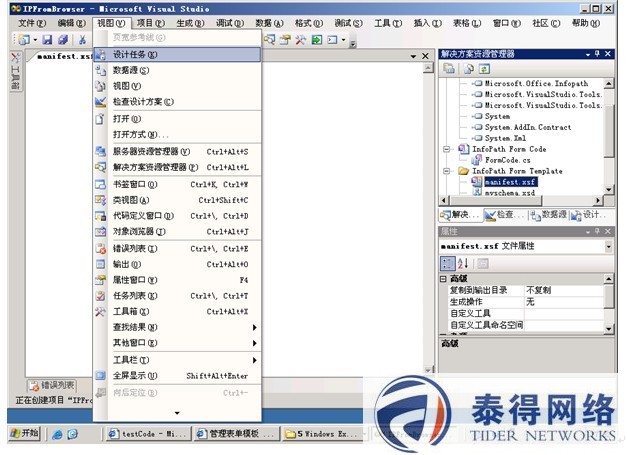This screenshot has height=455, width=627.
Task: Click the 生成操作 value field
Action: pos(563,302)
